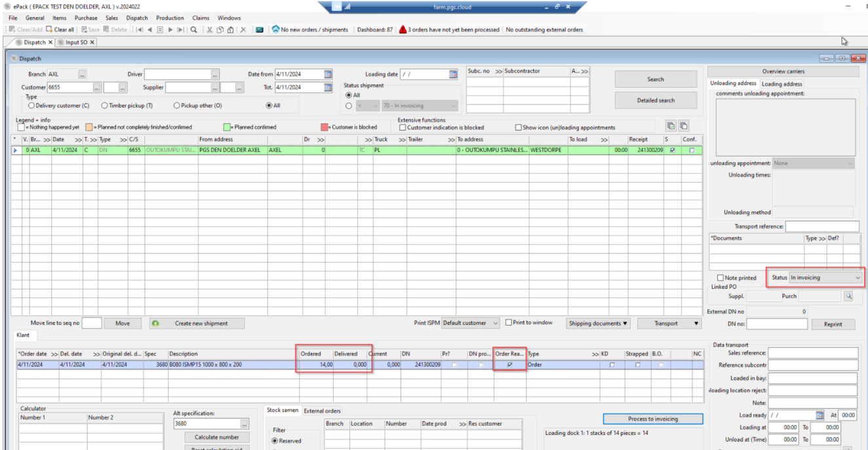Open the Production menu
868x450 pixels.
170,18
